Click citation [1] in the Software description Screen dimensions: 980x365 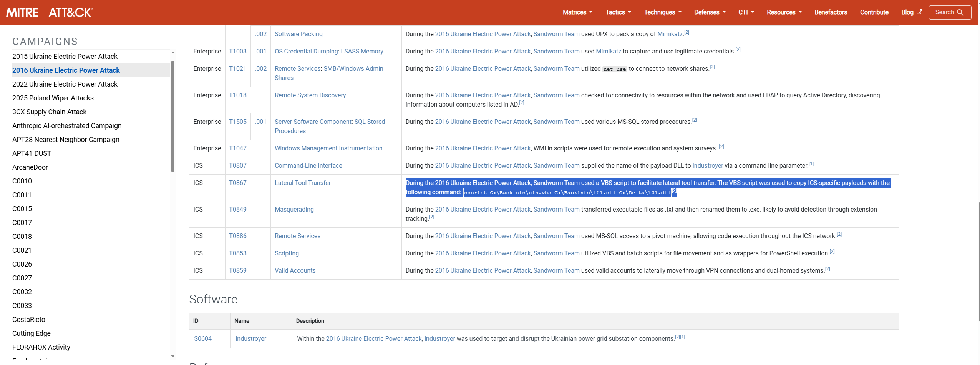point(683,337)
